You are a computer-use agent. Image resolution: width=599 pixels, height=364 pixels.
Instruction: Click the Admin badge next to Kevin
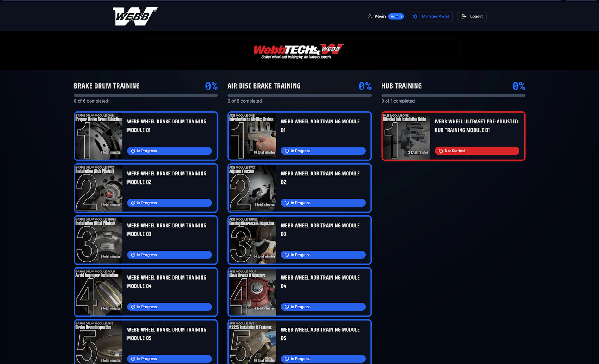tap(396, 17)
